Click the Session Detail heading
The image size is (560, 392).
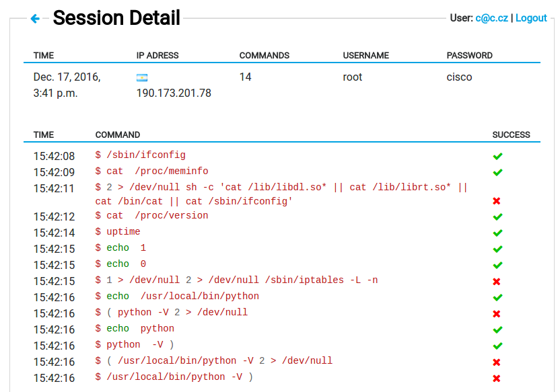[116, 18]
